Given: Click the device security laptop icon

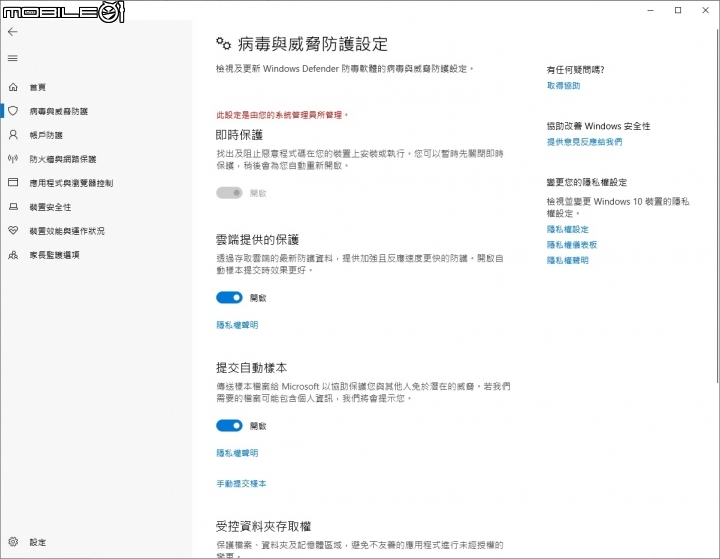Looking at the screenshot, I should [x=13, y=207].
